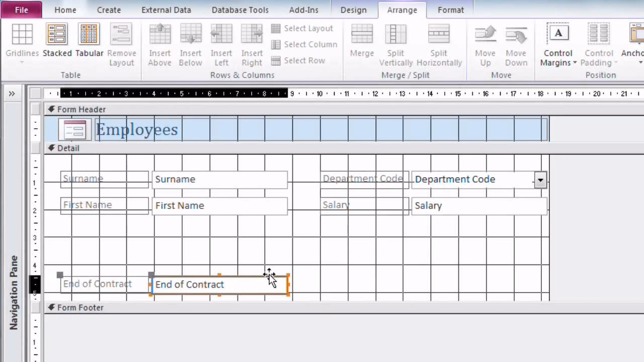Viewport: 644px width, 362px height.
Task: Expand the Navigation Pane
Action: pos(11,93)
